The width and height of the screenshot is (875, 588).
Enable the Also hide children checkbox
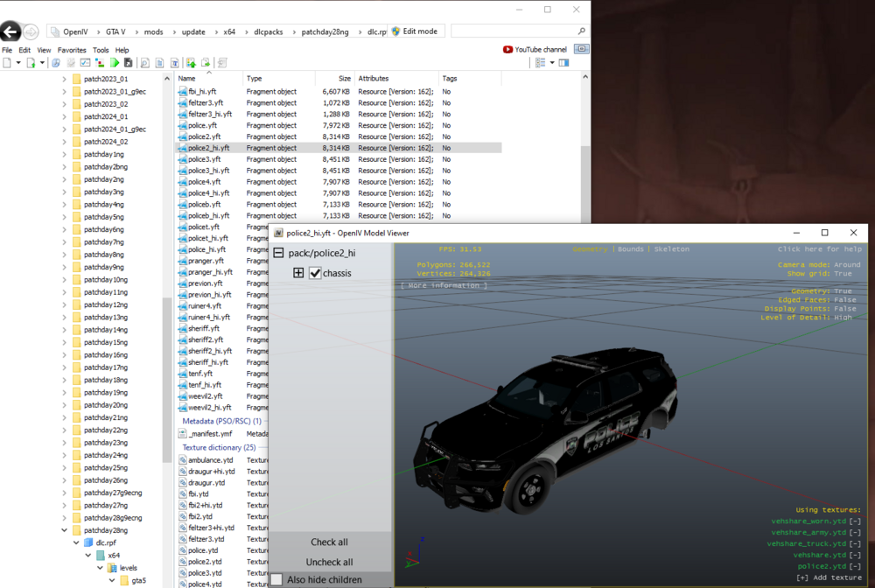point(278,577)
